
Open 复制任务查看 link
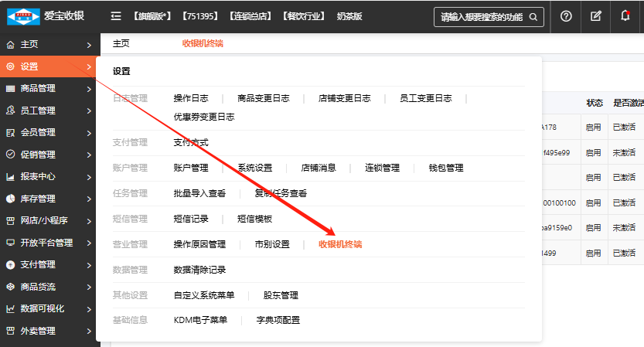281,193
